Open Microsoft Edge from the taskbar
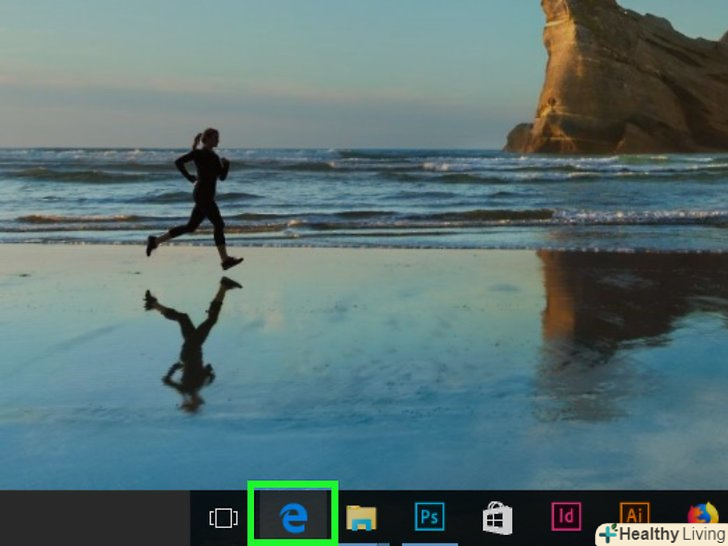 pos(295,517)
